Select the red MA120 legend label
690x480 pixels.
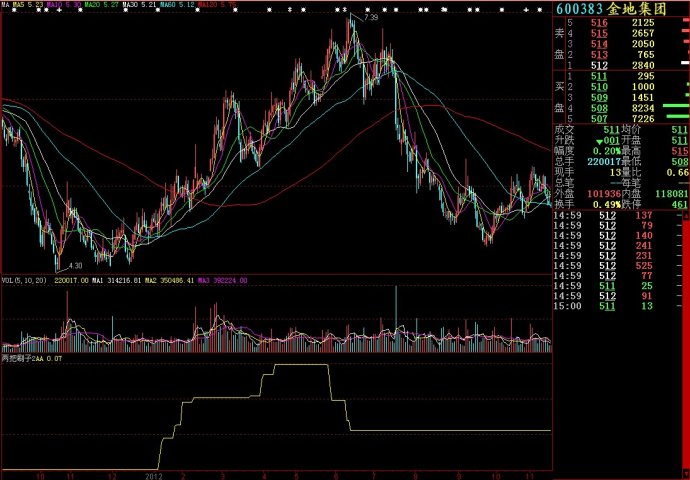coord(221,5)
